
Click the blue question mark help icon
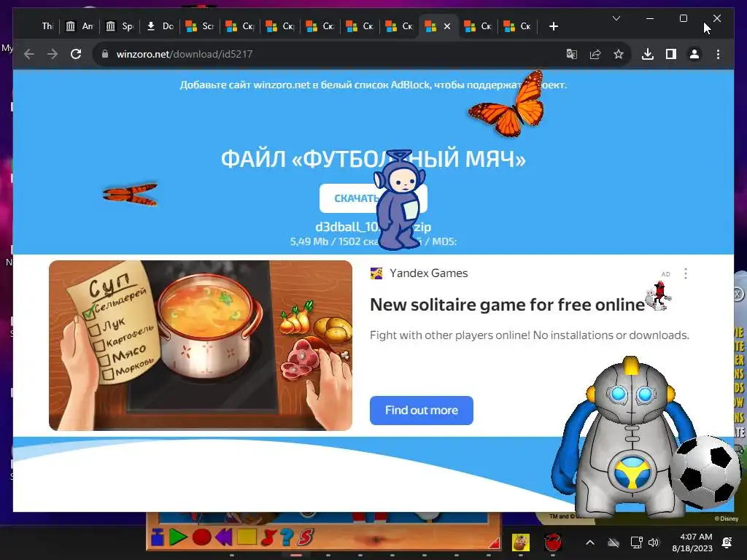(286, 537)
